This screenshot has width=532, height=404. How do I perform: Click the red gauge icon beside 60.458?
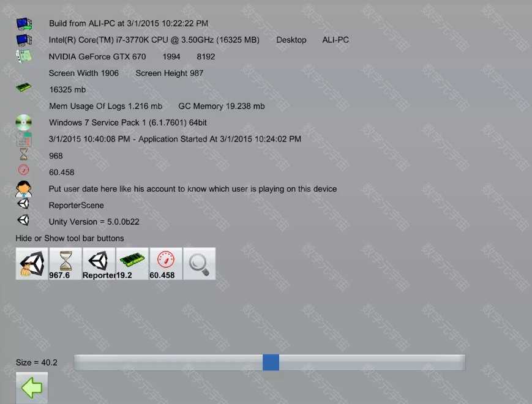point(23,170)
